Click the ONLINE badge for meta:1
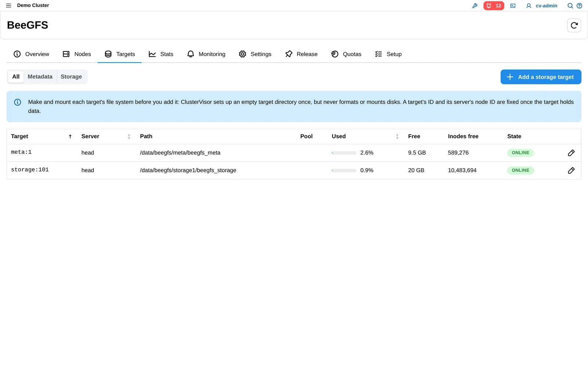588x368 pixels. [x=520, y=153]
